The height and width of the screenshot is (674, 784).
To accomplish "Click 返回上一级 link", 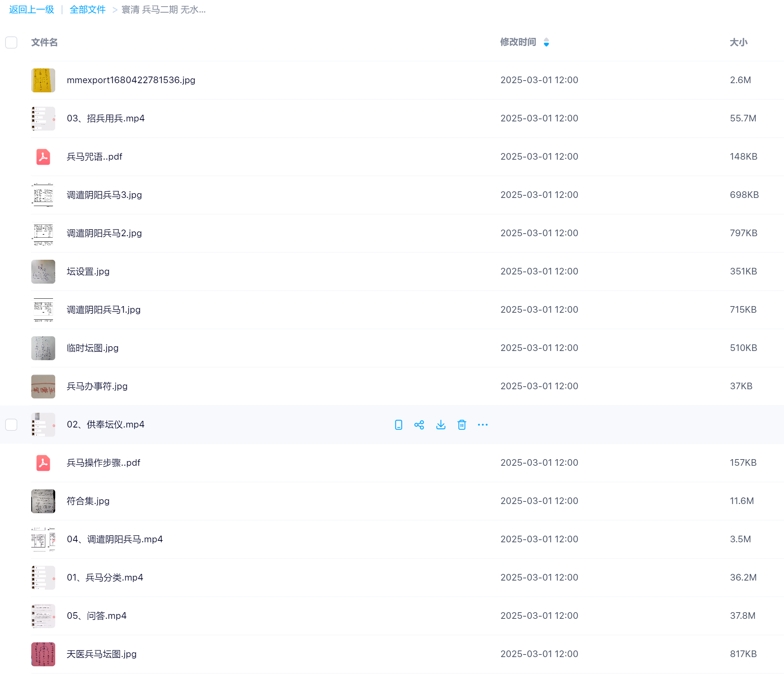I will [x=31, y=10].
